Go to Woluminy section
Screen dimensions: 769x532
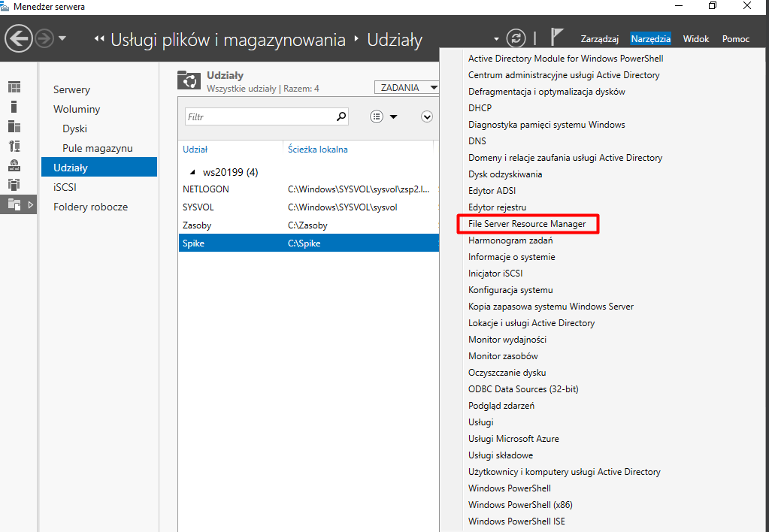[77, 109]
